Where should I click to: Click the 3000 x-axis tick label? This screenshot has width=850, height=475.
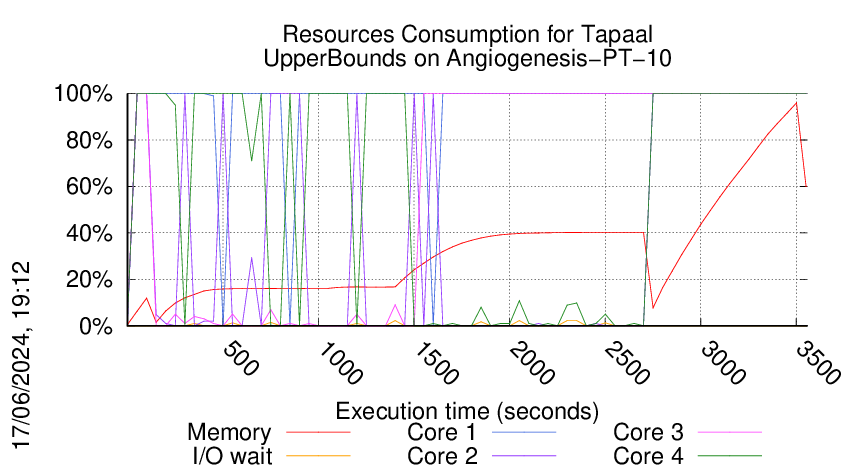click(723, 363)
